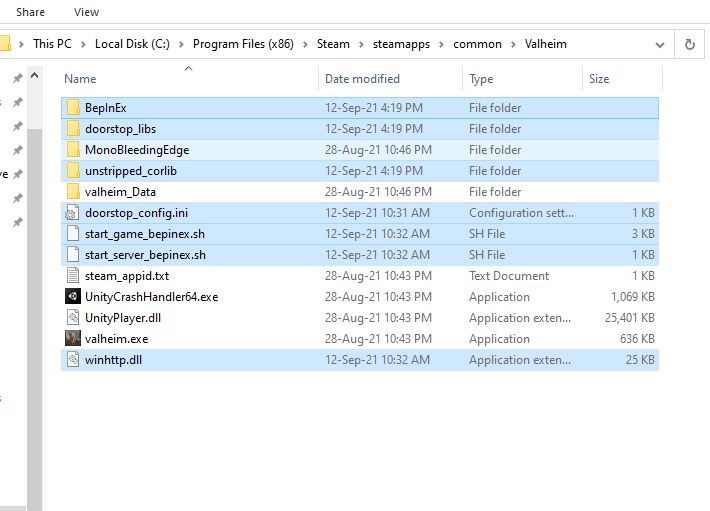Viewport: 710px width, 511px height.
Task: Click the Text Document type cell
Action: tap(509, 276)
